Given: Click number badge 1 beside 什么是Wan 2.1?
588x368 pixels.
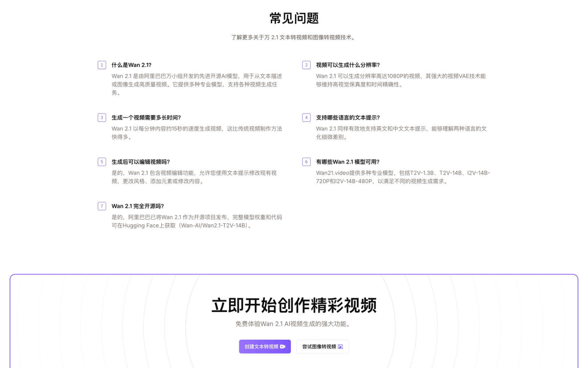Looking at the screenshot, I should (102, 65).
